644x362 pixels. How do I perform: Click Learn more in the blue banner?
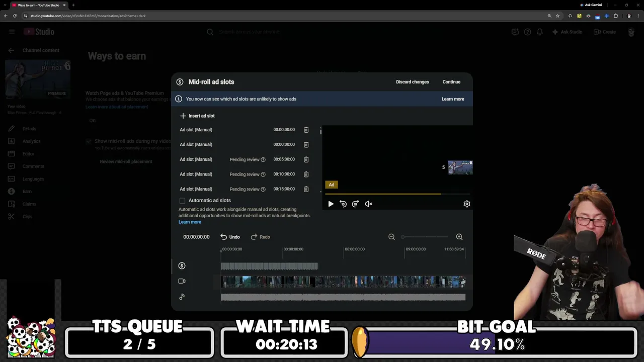453,99
